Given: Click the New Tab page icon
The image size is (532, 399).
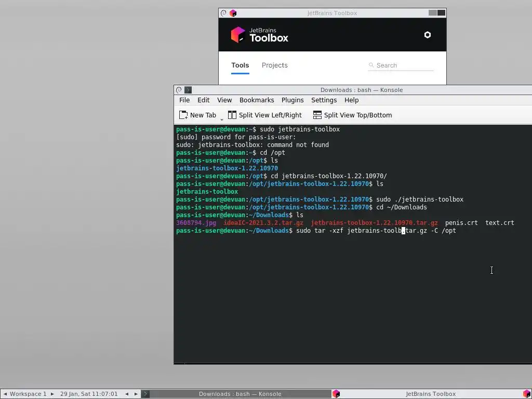Looking at the screenshot, I should pyautogui.click(x=183, y=115).
